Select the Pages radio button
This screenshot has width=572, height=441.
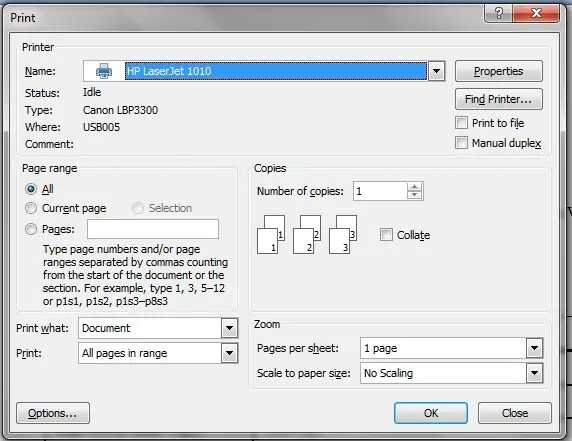click(x=31, y=229)
